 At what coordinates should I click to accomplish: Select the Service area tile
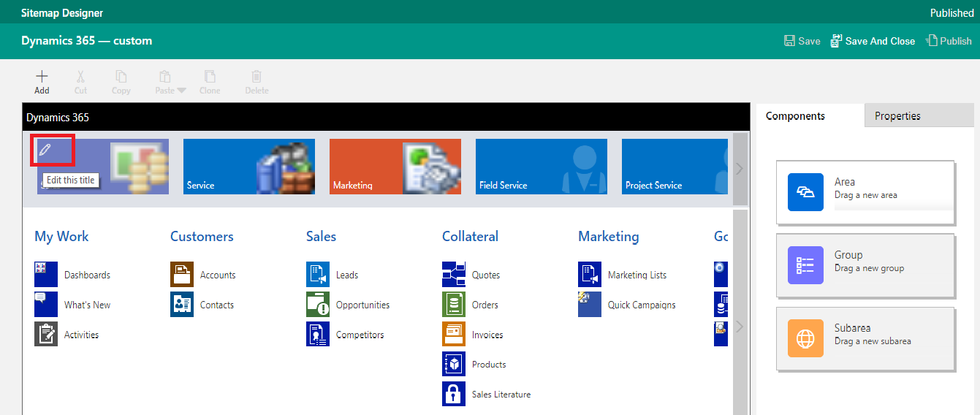pyautogui.click(x=249, y=167)
